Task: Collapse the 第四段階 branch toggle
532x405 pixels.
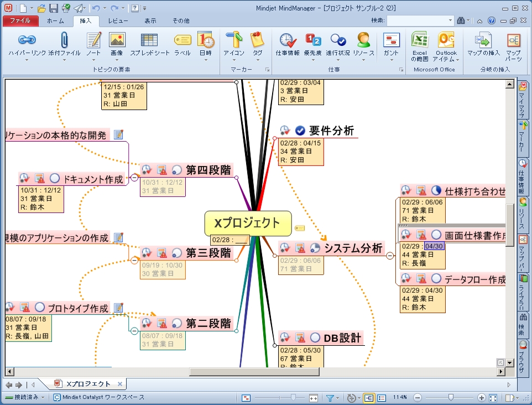Action: click(x=134, y=177)
